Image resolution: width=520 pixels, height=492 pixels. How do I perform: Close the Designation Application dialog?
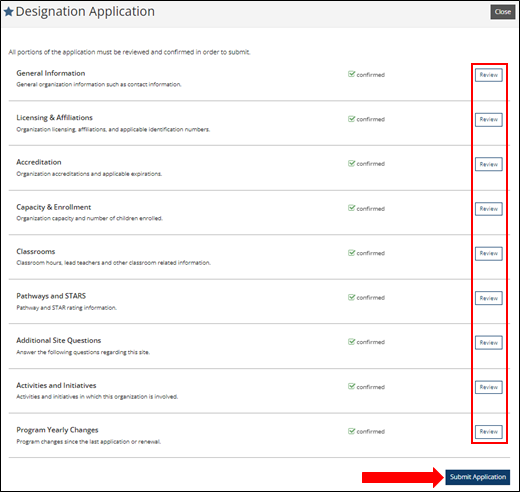pos(503,12)
